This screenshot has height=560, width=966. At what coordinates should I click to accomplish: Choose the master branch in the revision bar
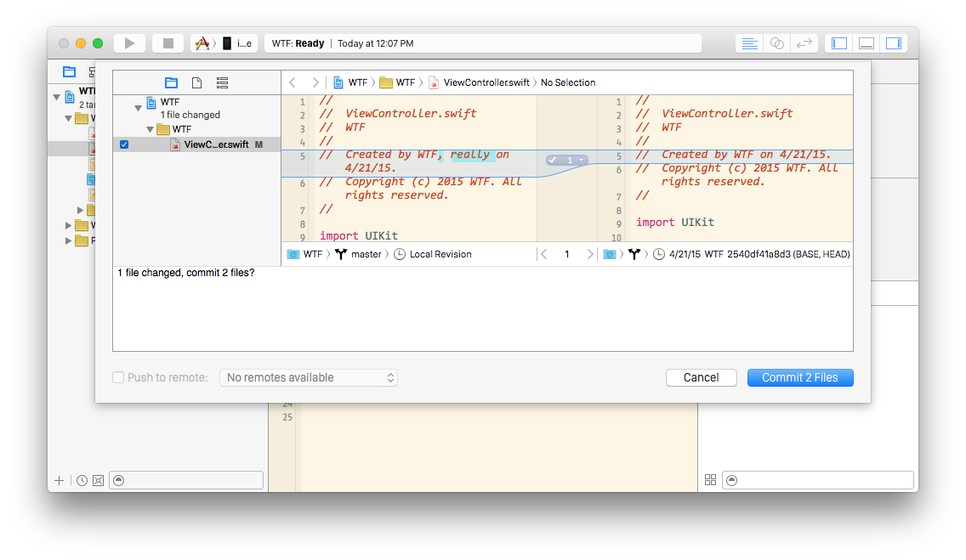359,254
